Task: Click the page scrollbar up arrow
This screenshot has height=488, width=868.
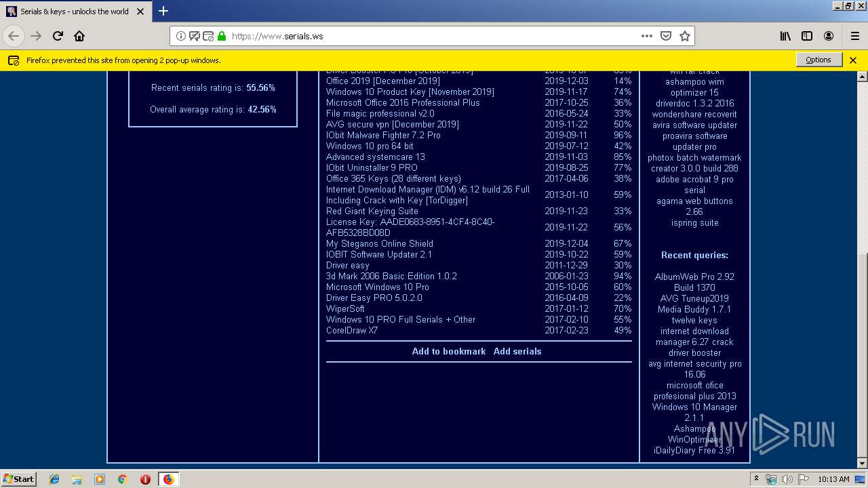Action: (862, 76)
